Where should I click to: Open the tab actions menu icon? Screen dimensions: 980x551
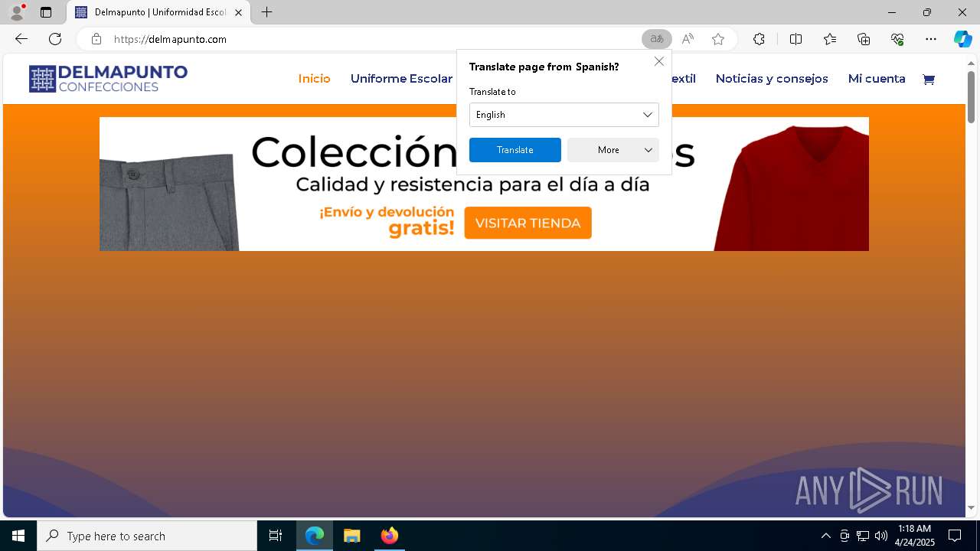(46, 12)
